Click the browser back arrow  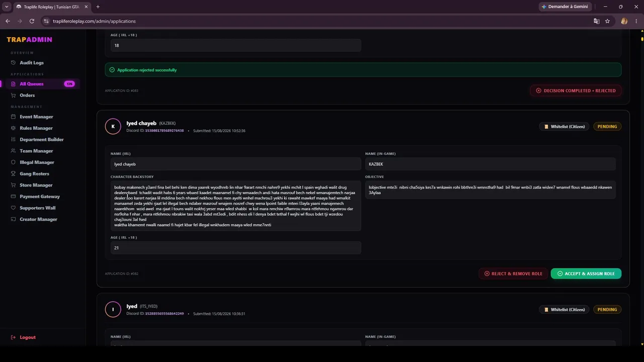coord(8,21)
